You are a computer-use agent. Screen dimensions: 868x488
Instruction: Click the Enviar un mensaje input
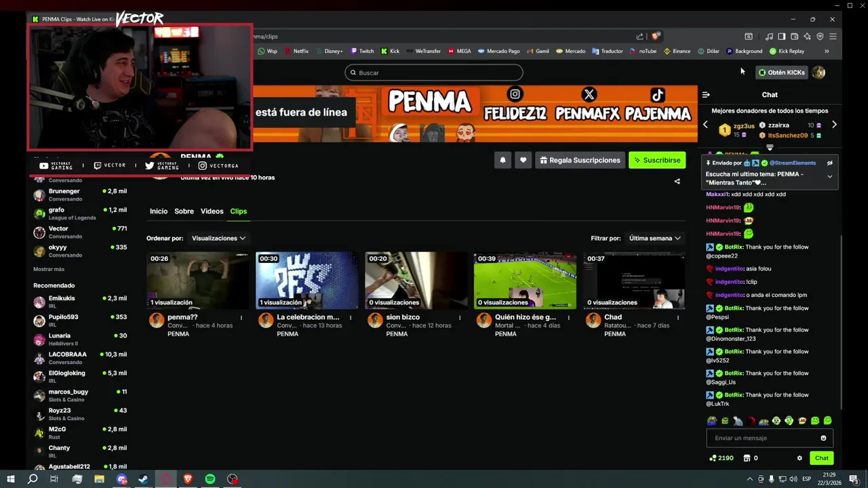[x=770, y=438]
